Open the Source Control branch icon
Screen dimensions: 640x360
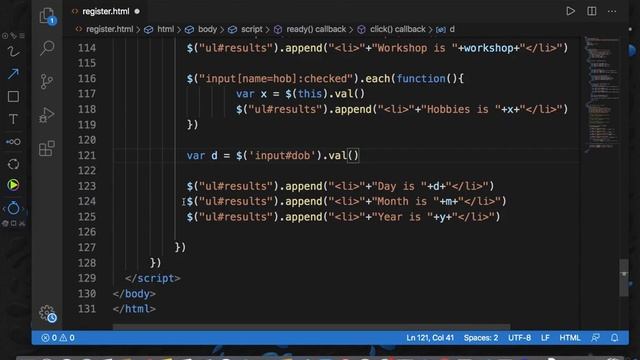click(47, 81)
